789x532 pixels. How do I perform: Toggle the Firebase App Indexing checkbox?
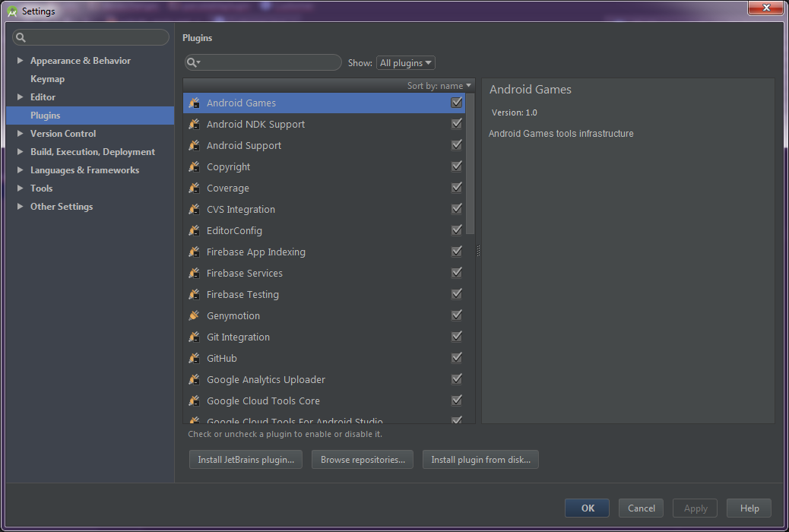pos(456,251)
